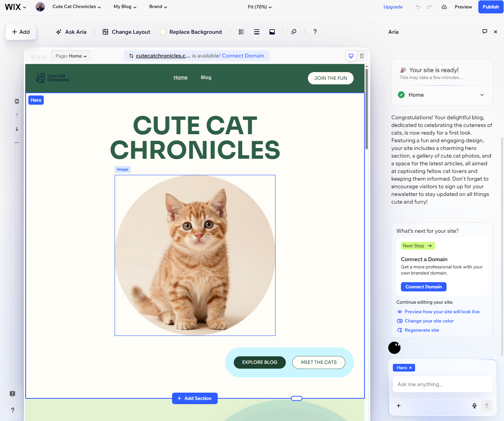
Task: Activate the microphone in Aria chat
Action: click(x=474, y=406)
